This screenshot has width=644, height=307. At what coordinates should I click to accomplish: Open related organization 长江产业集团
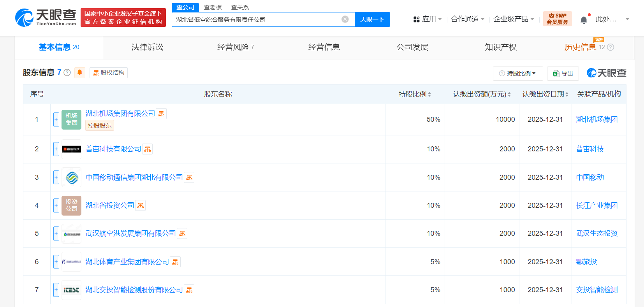597,205
